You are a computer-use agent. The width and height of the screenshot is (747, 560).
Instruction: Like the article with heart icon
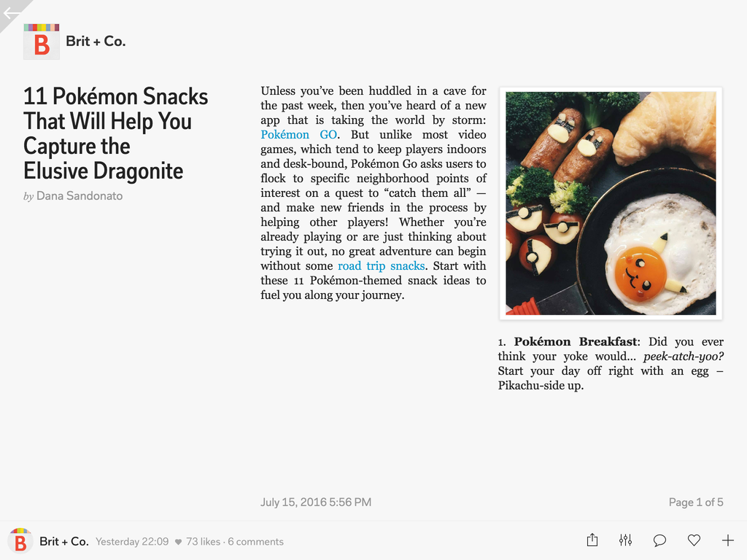coord(694,540)
